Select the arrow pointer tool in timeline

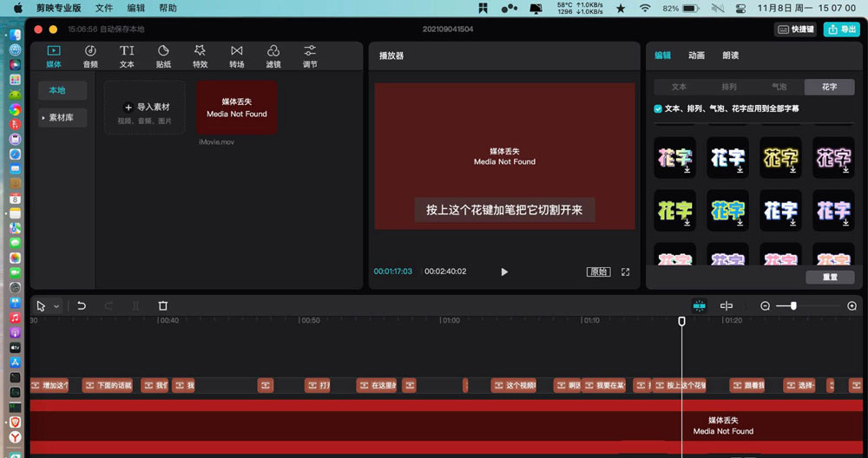[41, 306]
